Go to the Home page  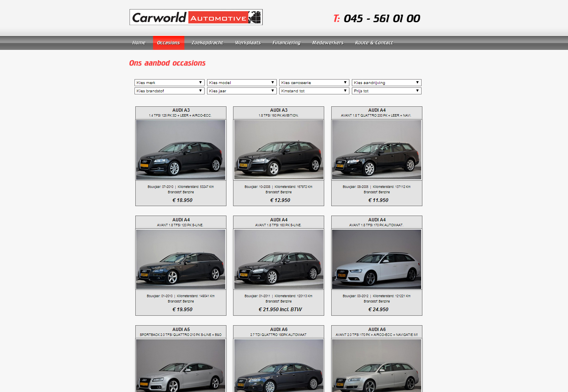139,43
